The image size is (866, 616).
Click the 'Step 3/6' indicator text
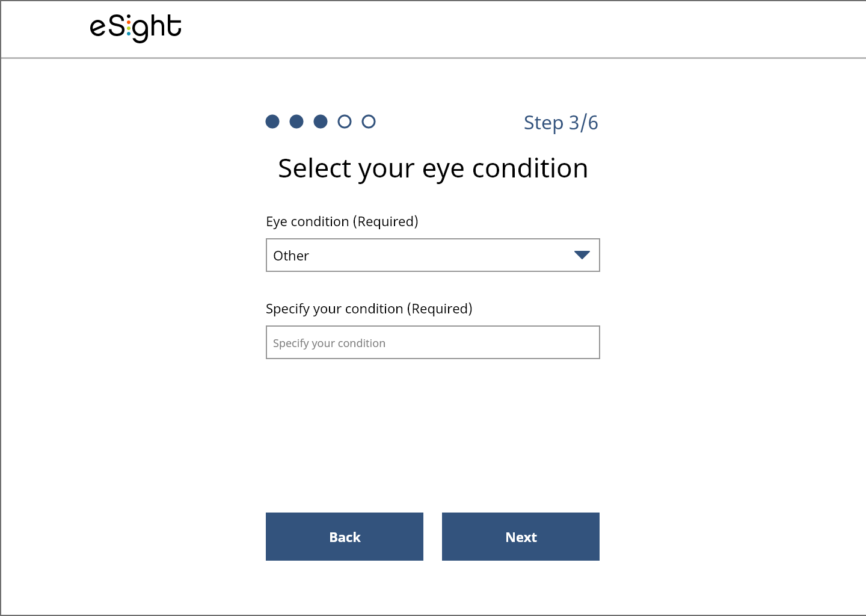(x=561, y=123)
